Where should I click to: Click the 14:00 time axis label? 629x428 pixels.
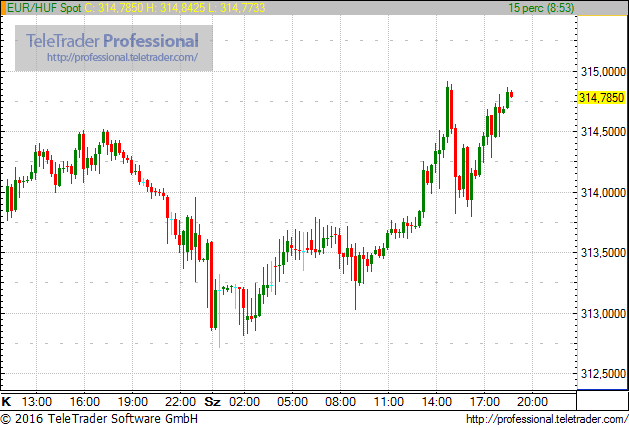pyautogui.click(x=436, y=402)
